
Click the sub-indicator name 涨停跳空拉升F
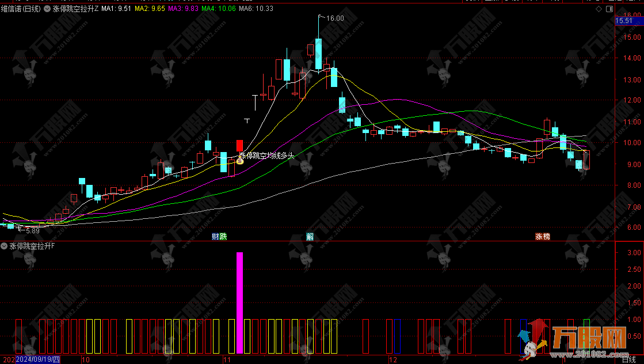32,246
